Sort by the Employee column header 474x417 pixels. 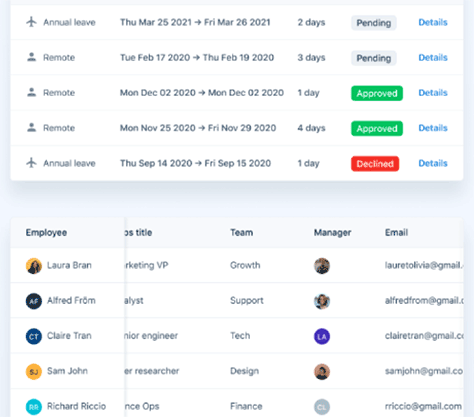tap(46, 232)
